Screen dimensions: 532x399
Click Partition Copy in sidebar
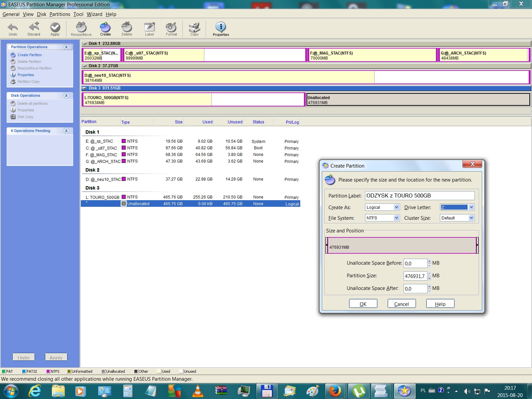[x=28, y=81]
